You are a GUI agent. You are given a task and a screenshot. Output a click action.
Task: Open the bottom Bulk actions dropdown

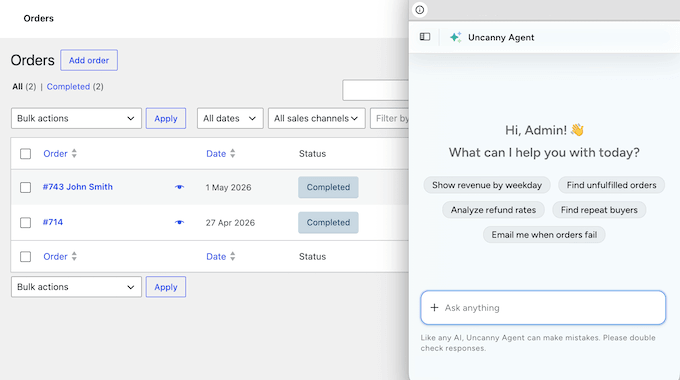(76, 287)
